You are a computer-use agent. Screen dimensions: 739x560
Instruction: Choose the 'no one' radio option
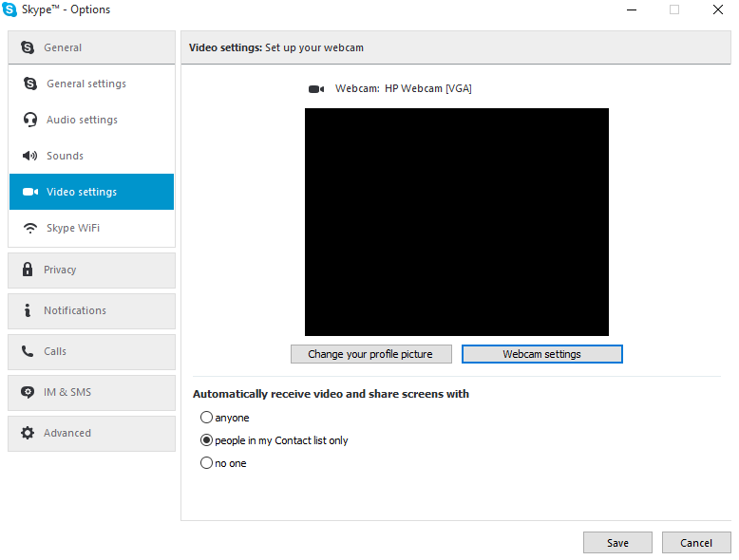(x=206, y=463)
